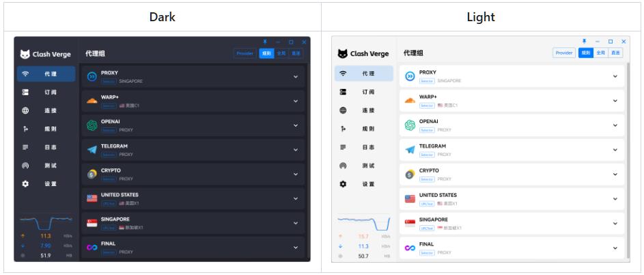Open the Provider button in Light window
Image resolution: width=644 pixels, height=275 pixels.
point(564,53)
